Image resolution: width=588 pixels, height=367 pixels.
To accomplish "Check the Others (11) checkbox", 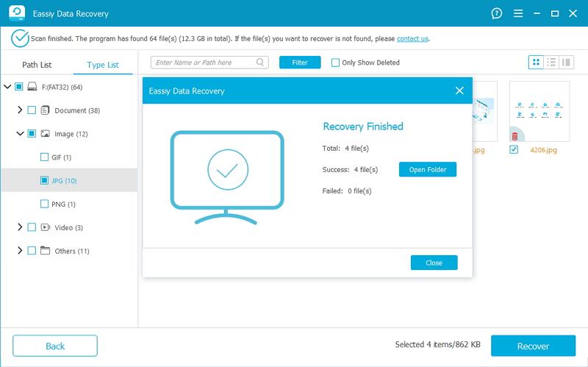I will click(32, 250).
